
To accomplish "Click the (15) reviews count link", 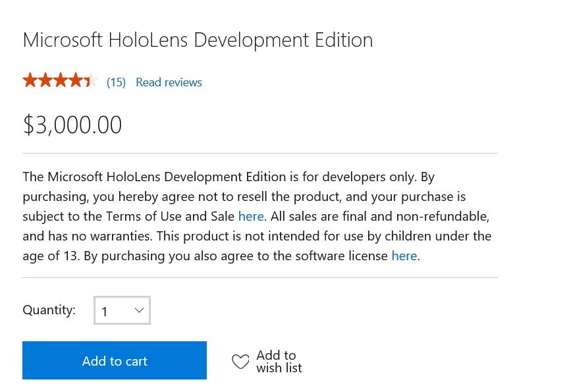I will click(116, 81).
